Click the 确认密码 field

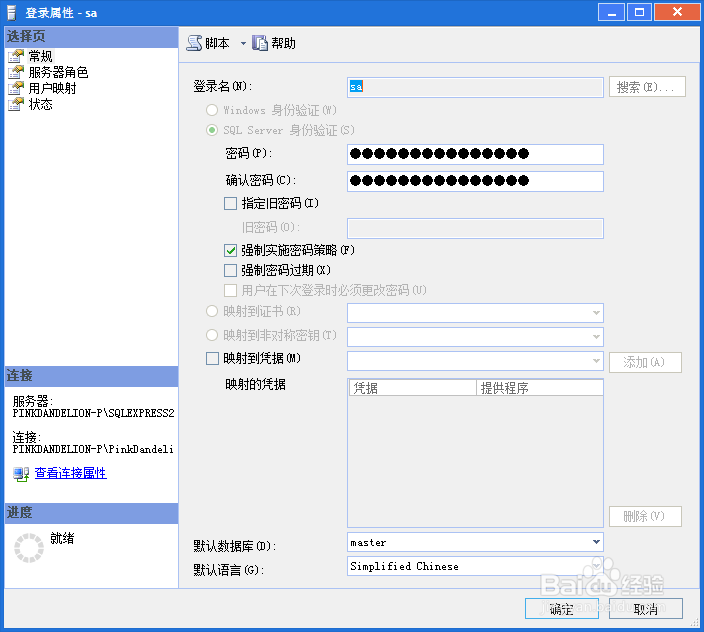pyautogui.click(x=475, y=181)
